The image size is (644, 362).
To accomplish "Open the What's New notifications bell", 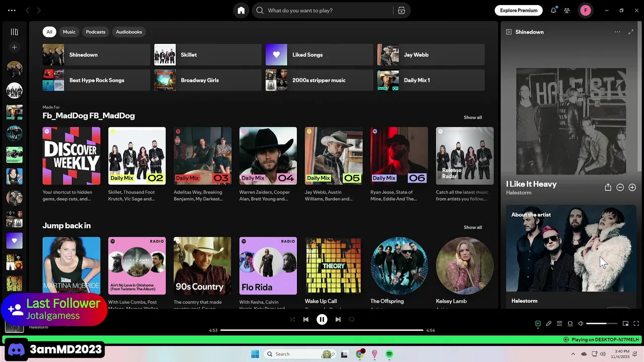I will click(553, 11).
